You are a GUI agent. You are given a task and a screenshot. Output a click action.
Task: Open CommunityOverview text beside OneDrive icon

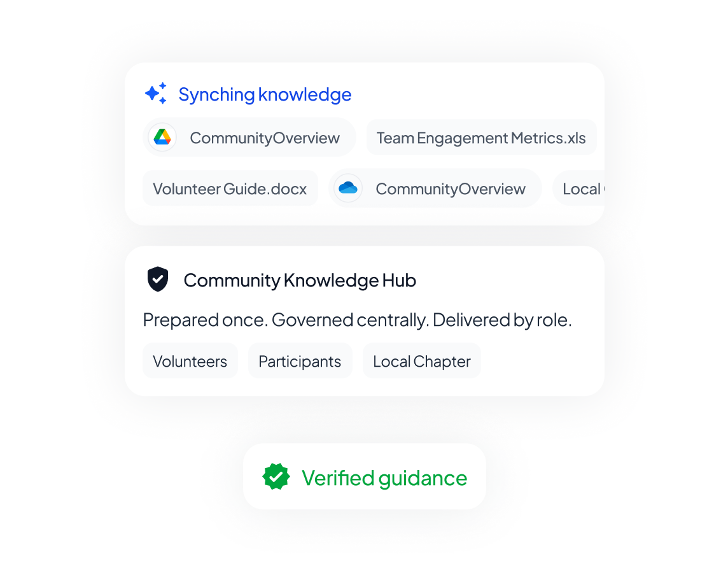point(451,189)
